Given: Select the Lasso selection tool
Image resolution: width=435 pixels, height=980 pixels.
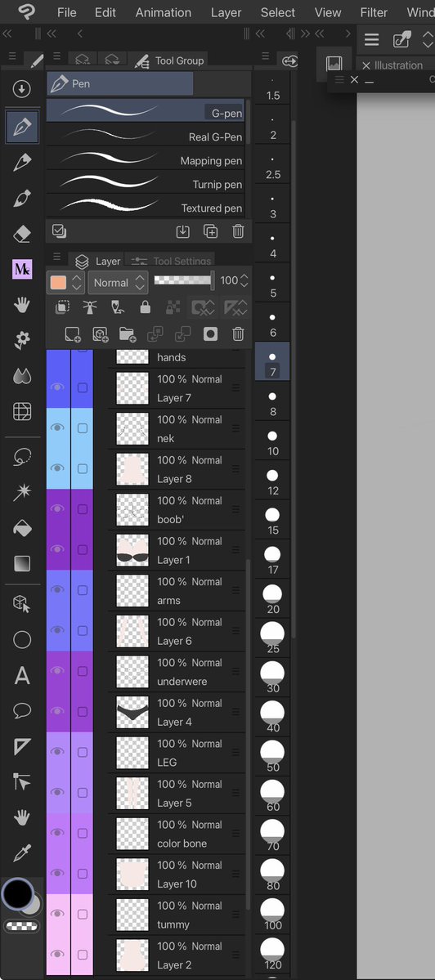Looking at the screenshot, I should click(22, 457).
